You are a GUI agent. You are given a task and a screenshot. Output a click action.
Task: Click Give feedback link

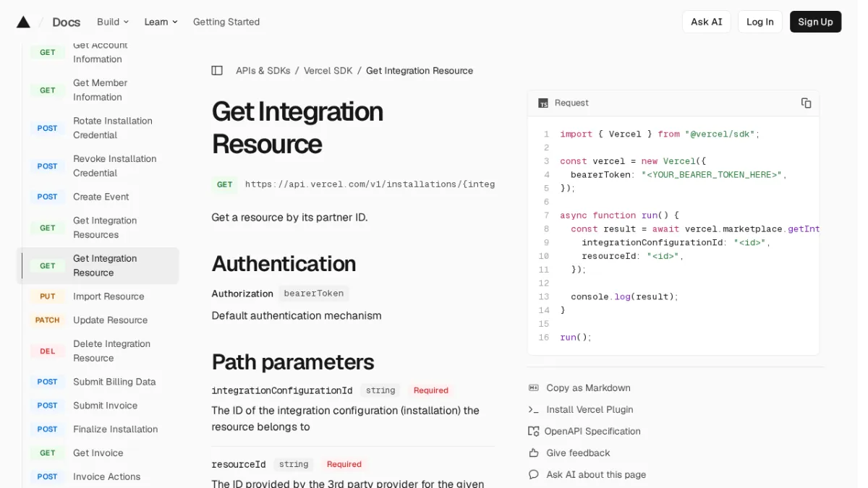click(x=578, y=453)
